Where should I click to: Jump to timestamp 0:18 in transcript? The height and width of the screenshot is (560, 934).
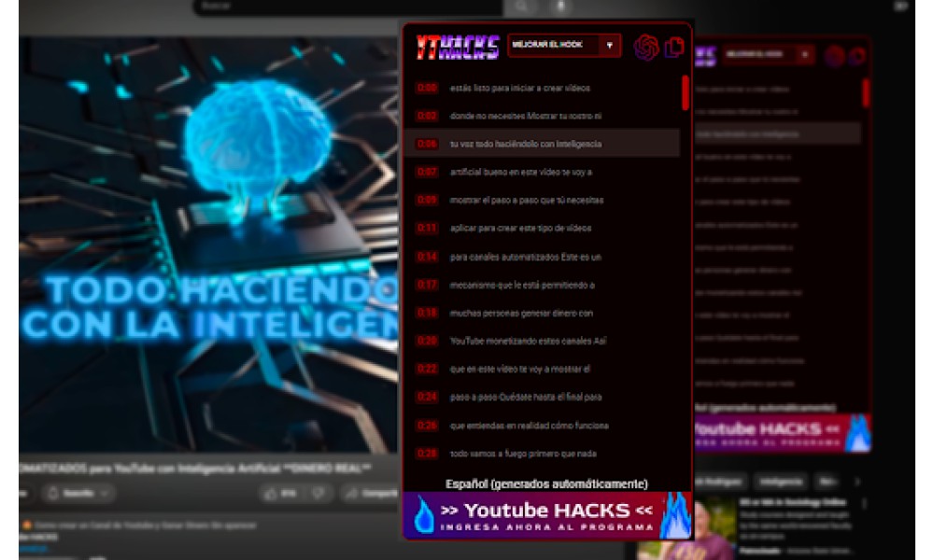click(427, 313)
